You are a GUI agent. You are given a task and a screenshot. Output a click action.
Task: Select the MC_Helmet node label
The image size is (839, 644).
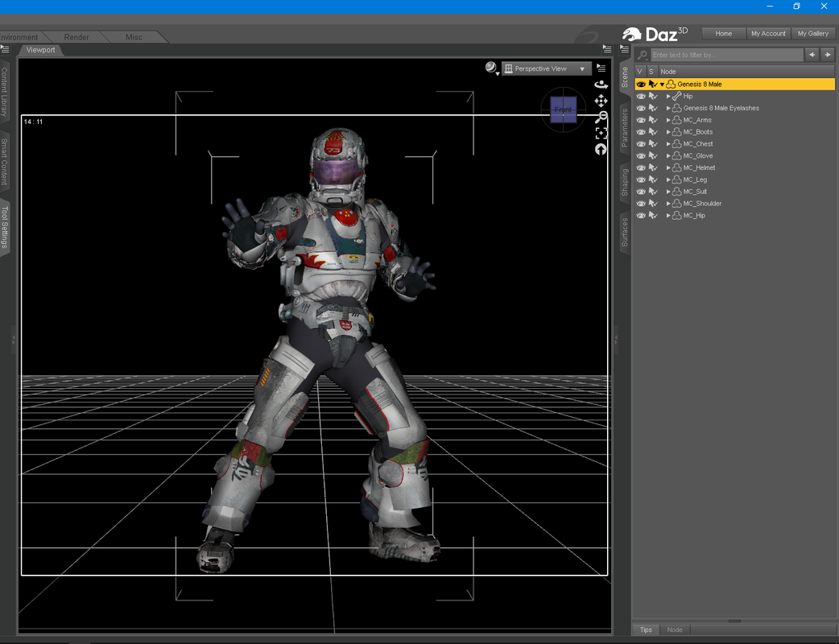[699, 167]
